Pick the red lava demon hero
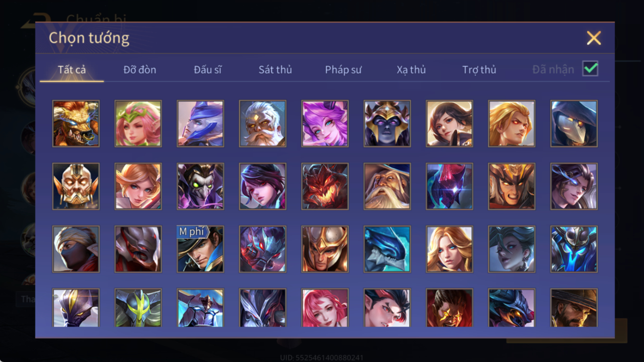This screenshot has width=644, height=362. pyautogui.click(x=325, y=187)
